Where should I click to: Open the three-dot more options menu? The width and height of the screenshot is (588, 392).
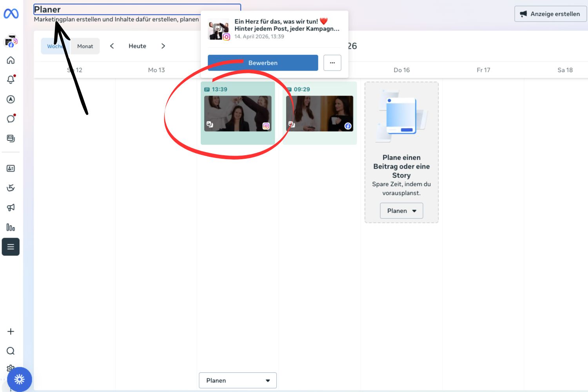pos(332,63)
